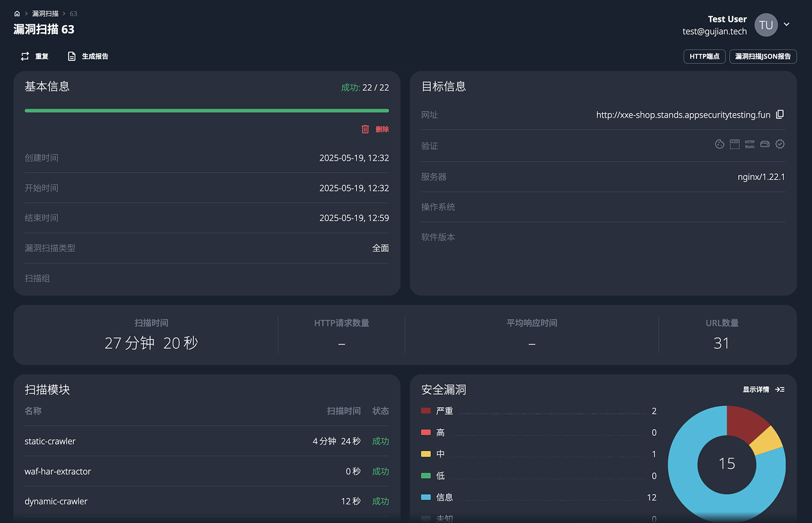Click the donut chart showing 15 vulnerabilities
812x523 pixels.
pyautogui.click(x=727, y=463)
